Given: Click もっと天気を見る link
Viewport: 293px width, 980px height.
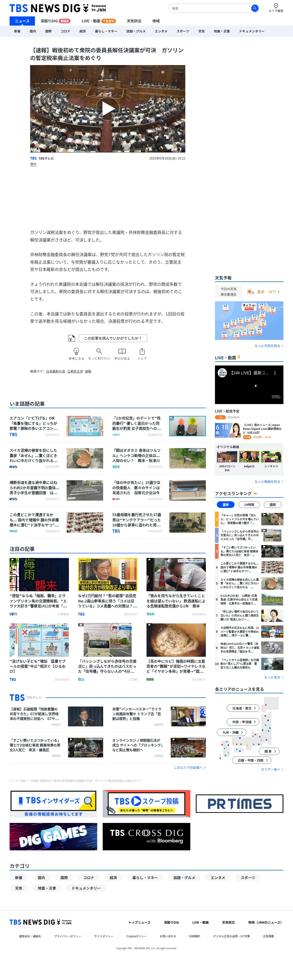Looking at the screenshot, I should tap(269, 346).
